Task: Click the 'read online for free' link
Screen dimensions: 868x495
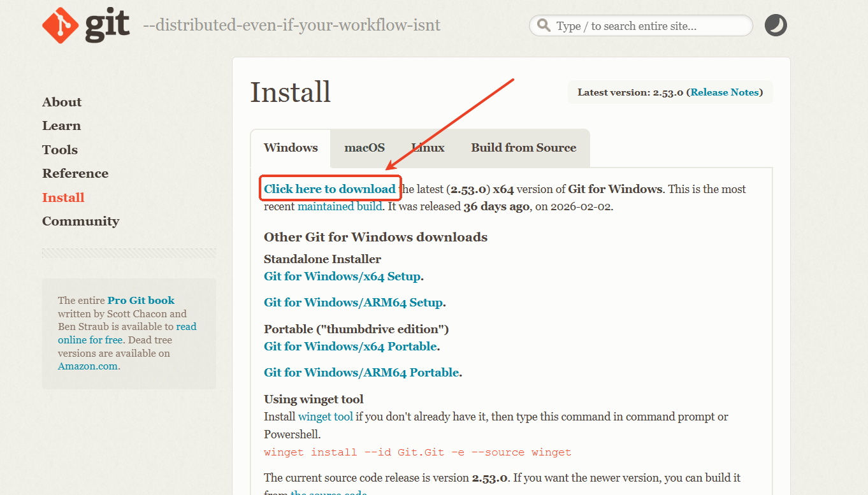Action: pyautogui.click(x=127, y=333)
